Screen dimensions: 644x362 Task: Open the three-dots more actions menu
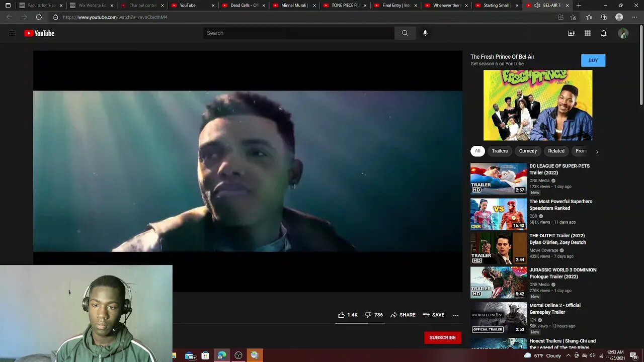[x=456, y=315]
